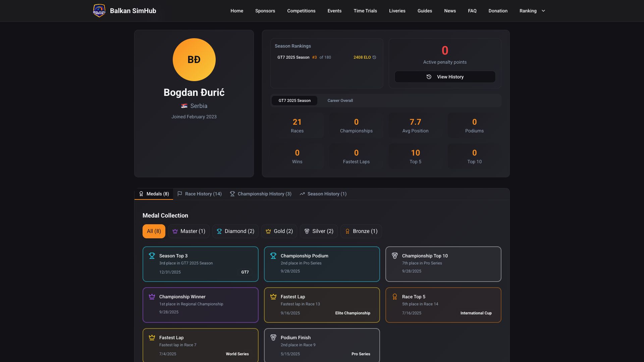Screen dimensions: 644x362
Task: Click the View History button
Action: (x=445, y=77)
